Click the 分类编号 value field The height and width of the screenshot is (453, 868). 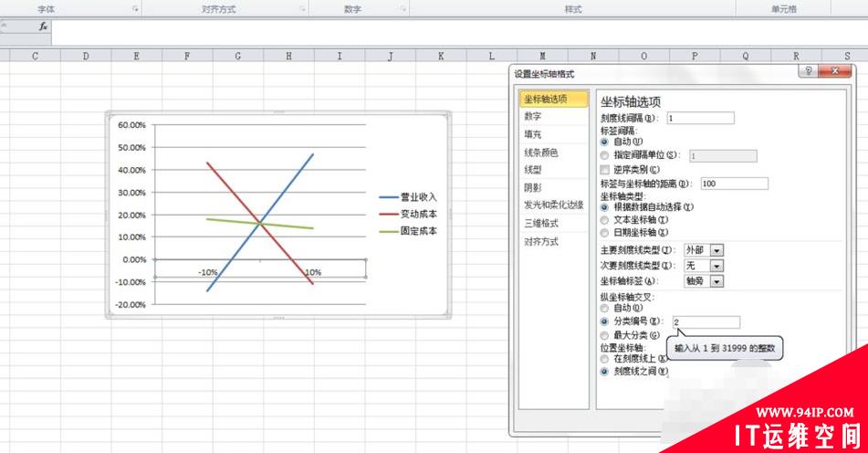706,321
